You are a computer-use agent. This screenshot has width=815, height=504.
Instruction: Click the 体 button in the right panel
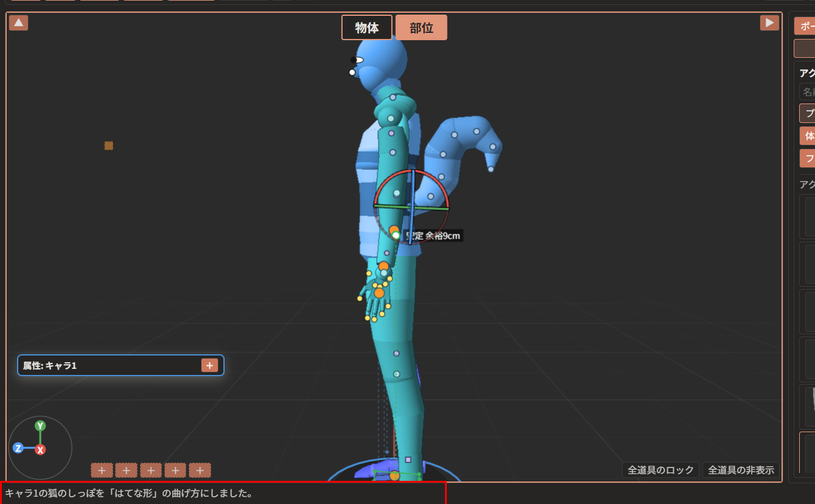(x=808, y=136)
